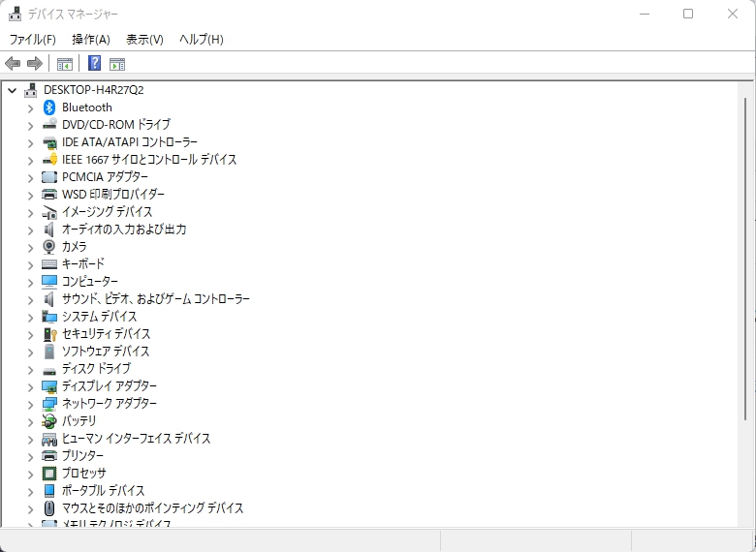The width and height of the screenshot is (756, 552).
Task: Open the ファイル(F) menu
Action: (x=33, y=40)
